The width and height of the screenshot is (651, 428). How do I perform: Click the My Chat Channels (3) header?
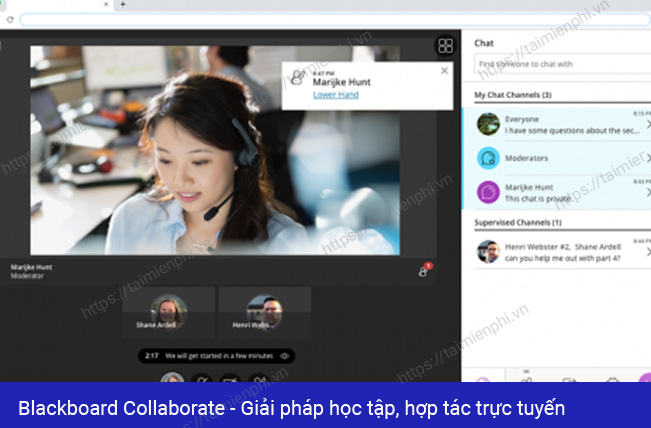(x=513, y=95)
